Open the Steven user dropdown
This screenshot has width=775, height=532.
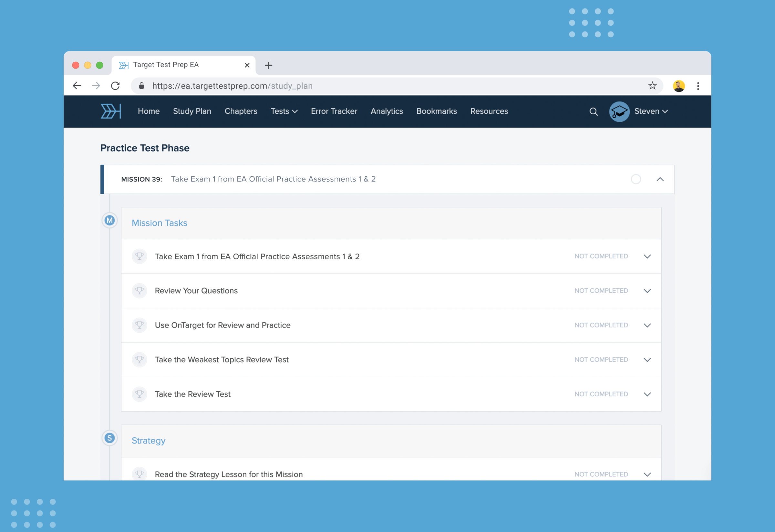click(x=651, y=111)
